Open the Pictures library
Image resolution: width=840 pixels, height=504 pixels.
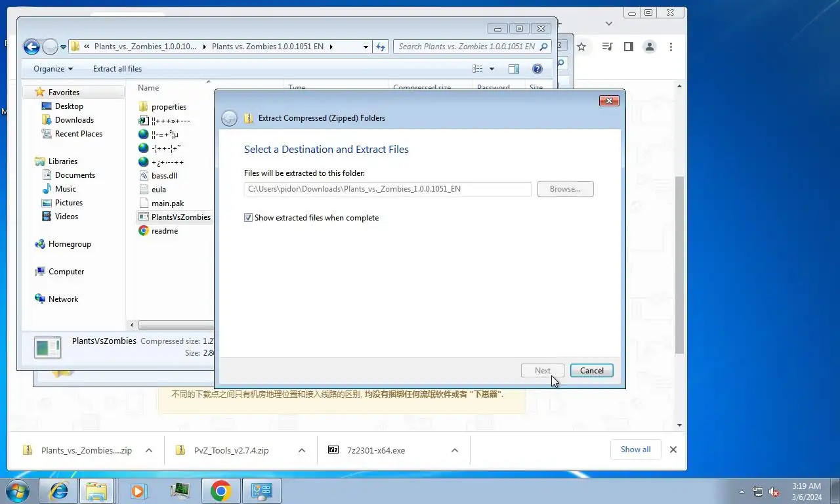tap(69, 203)
